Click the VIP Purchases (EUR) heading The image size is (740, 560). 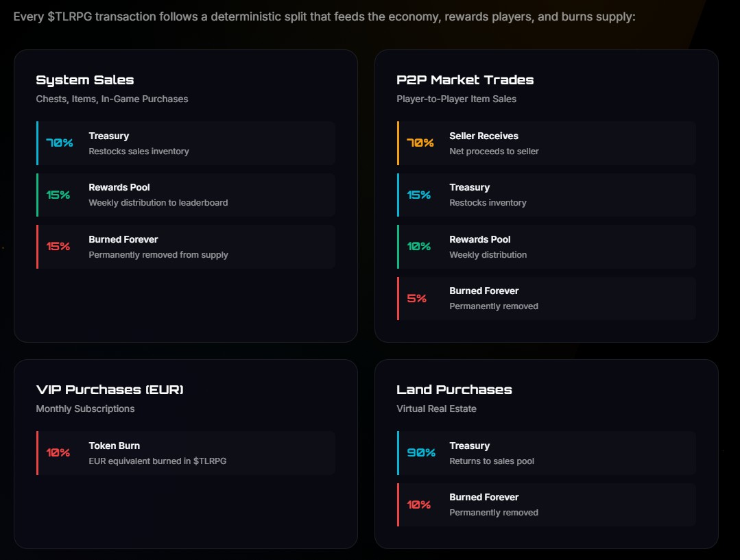point(110,390)
